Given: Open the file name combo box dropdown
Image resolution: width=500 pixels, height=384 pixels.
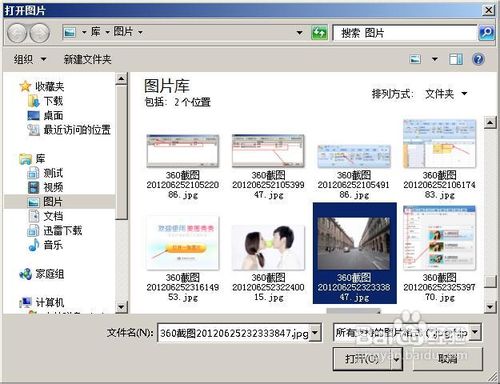Looking at the screenshot, I should click(x=315, y=333).
